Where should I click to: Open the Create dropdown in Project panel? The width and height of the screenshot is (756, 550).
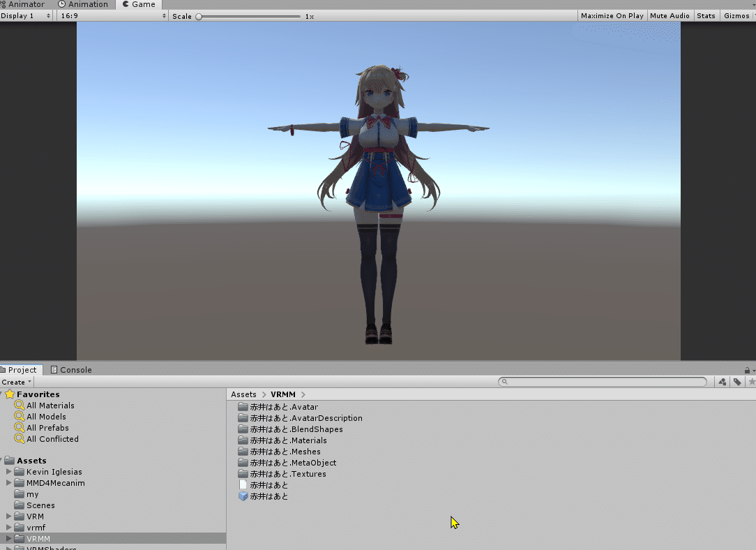[16, 382]
